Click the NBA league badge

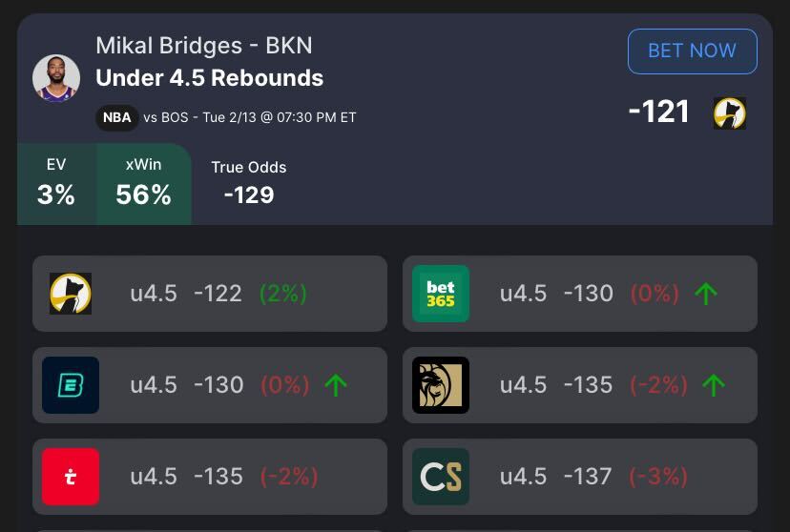(116, 118)
